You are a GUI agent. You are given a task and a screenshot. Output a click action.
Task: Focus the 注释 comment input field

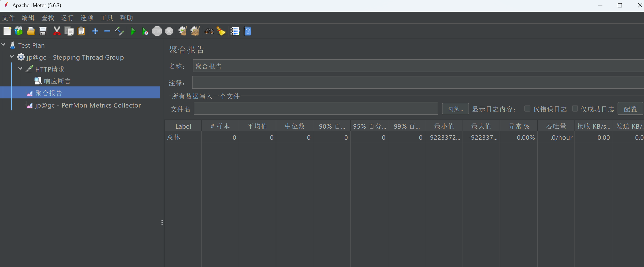click(x=418, y=82)
